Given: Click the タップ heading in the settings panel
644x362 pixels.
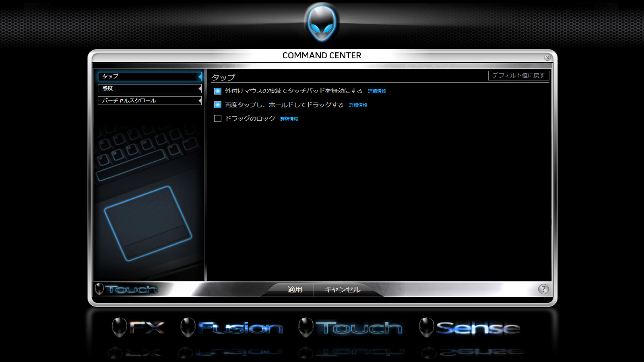Looking at the screenshot, I should click(x=223, y=77).
